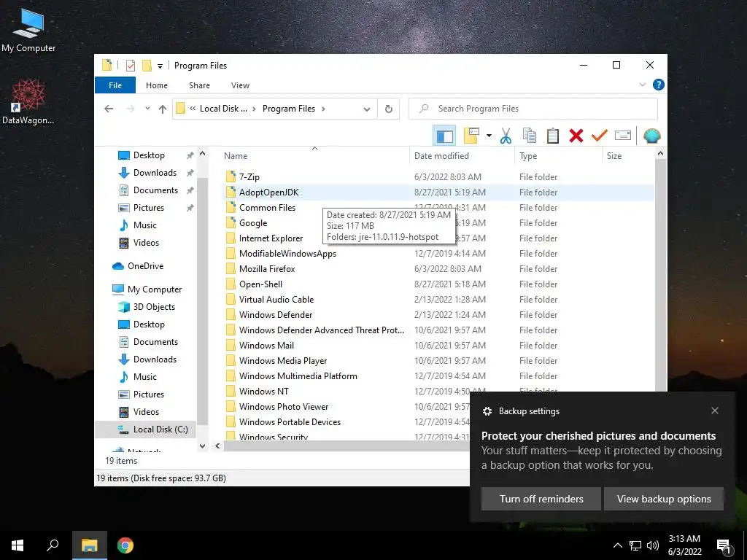Switch to the View ribbon tab
The width and height of the screenshot is (747, 560).
pos(240,85)
